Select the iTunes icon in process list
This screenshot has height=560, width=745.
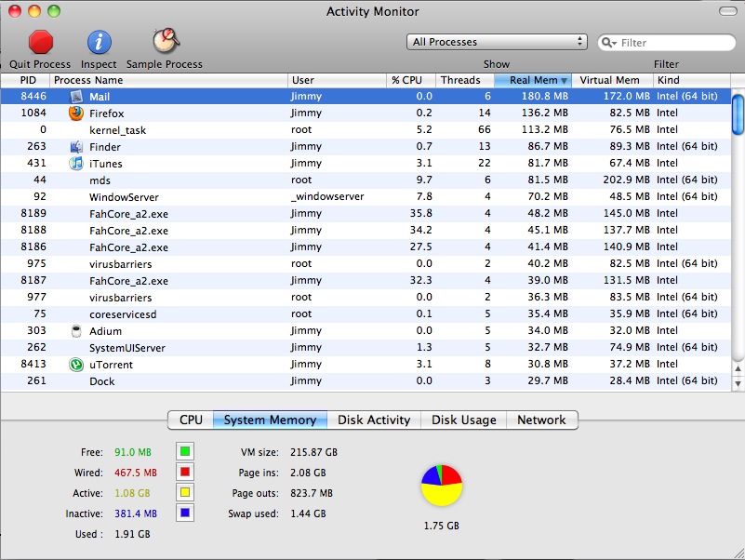click(x=76, y=164)
